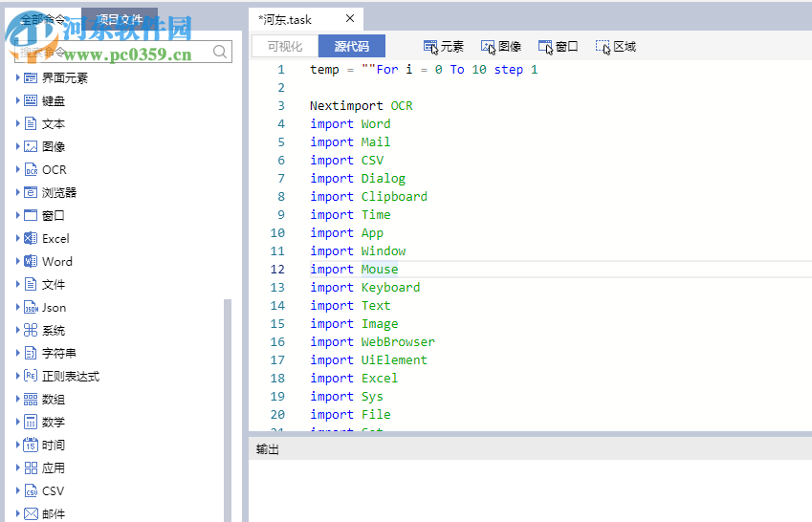
Task: Click the 数组 array icon
Action: pos(31,400)
